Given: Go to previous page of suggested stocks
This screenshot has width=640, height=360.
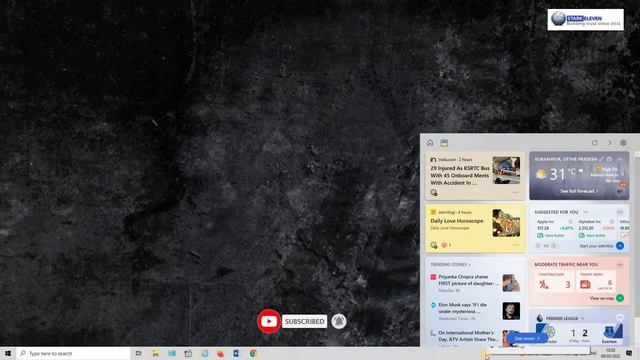Looking at the screenshot, I should [538, 246].
